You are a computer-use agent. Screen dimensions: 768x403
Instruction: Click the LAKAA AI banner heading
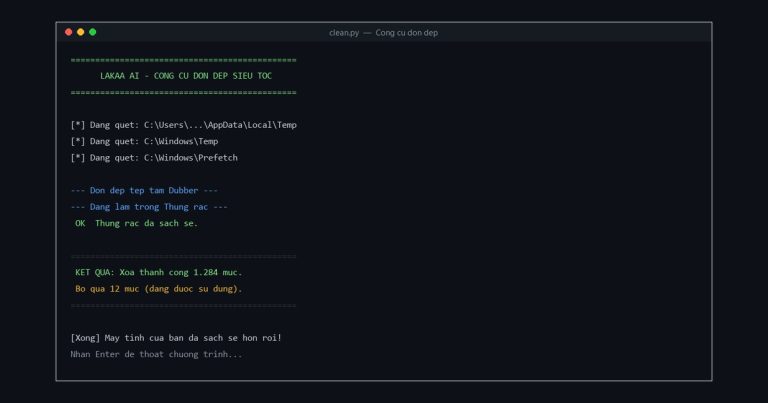point(186,76)
